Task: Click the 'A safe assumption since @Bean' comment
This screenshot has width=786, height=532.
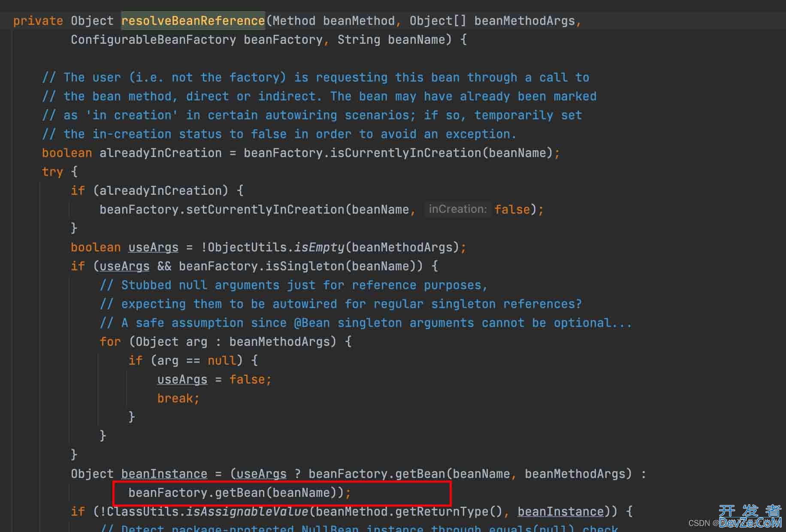Action: click(x=366, y=323)
